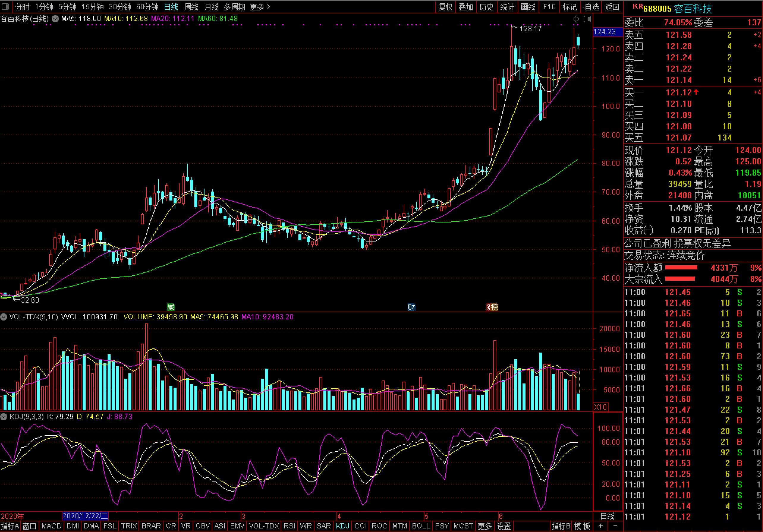Open the VOL-TDX indicator dropdown arrow
This screenshot has width=763, height=532.
tap(4, 317)
